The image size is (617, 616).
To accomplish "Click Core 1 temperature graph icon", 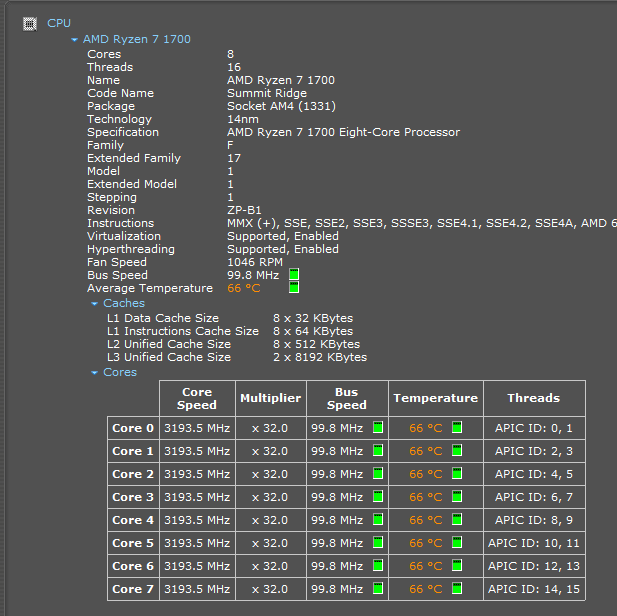I will point(457,450).
